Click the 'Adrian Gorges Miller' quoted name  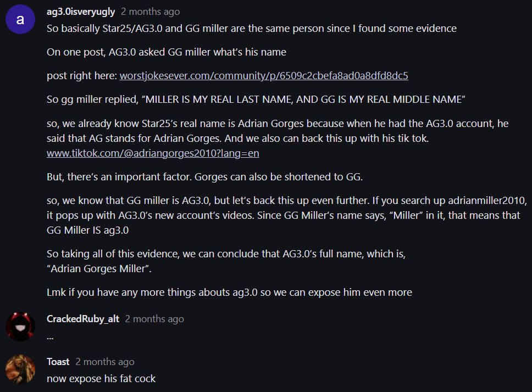click(99, 269)
